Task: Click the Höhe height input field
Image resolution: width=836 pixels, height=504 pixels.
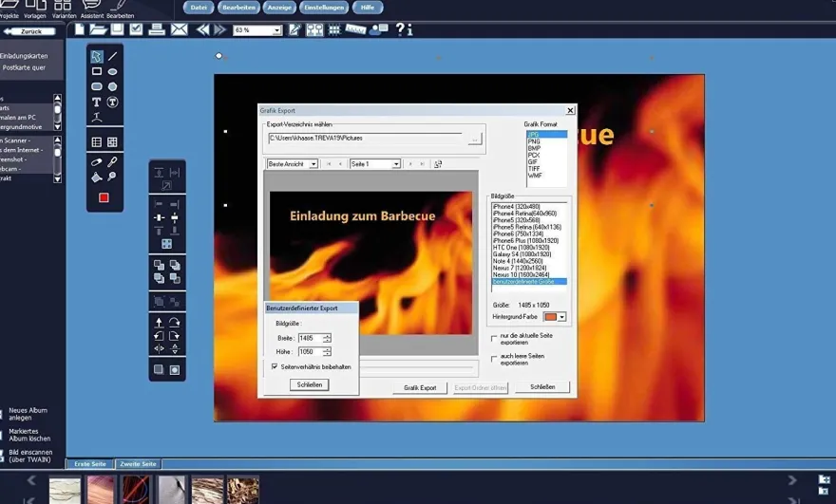Action: click(x=311, y=351)
